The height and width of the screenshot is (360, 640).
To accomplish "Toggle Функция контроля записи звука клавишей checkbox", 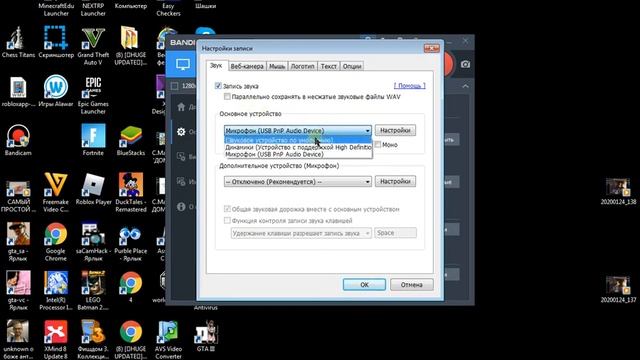I will (x=227, y=220).
